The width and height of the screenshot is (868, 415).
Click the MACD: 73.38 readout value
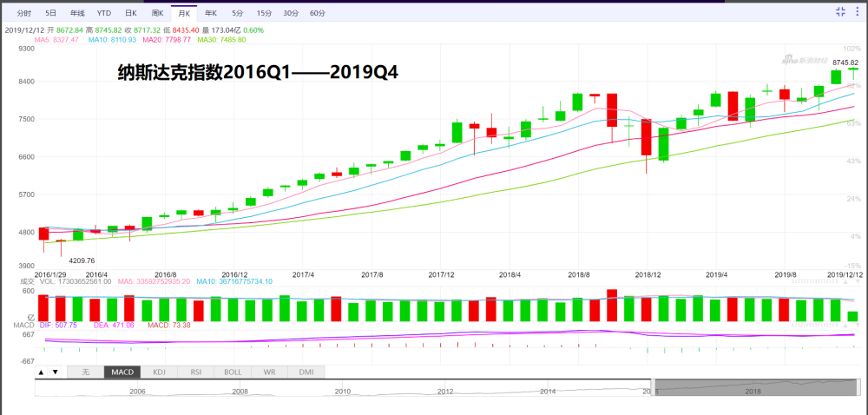169,326
